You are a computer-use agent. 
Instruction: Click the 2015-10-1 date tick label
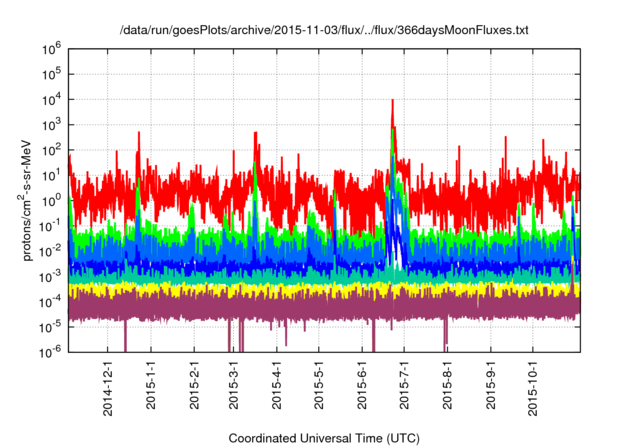coord(533,389)
